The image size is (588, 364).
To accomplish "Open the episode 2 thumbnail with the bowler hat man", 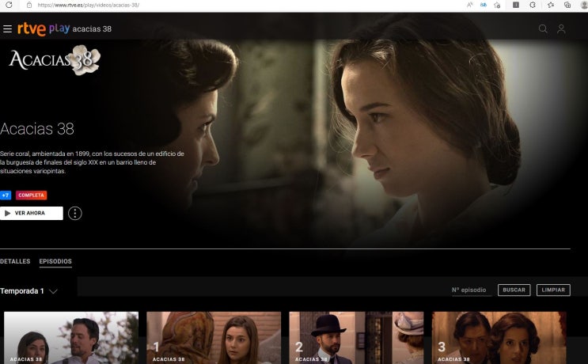I will pos(356,338).
